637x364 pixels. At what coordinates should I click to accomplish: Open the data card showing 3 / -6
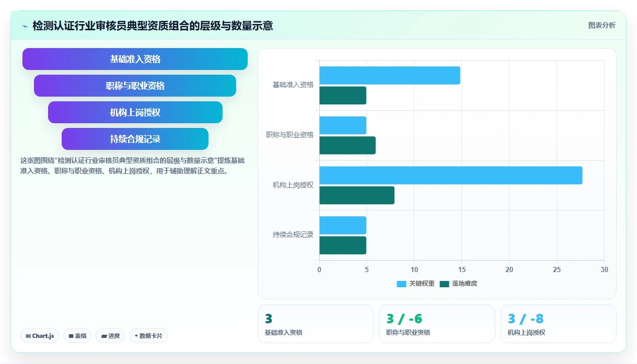(437, 324)
